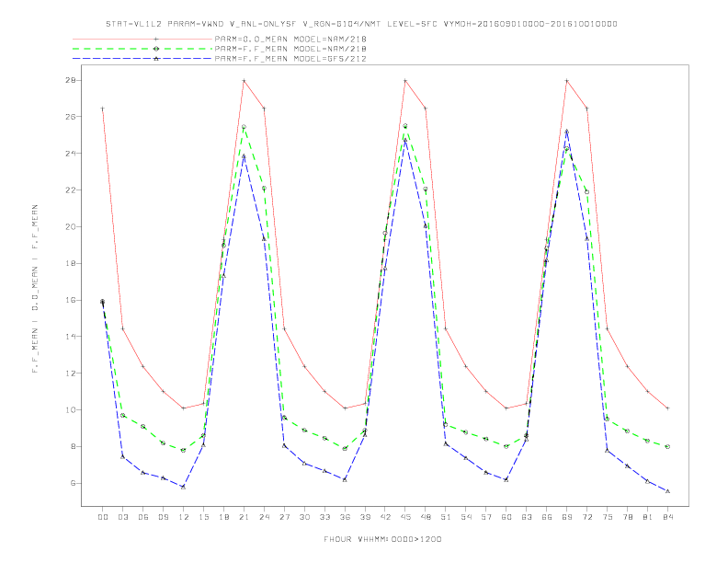Click y-axis tick value 18

click(x=71, y=263)
